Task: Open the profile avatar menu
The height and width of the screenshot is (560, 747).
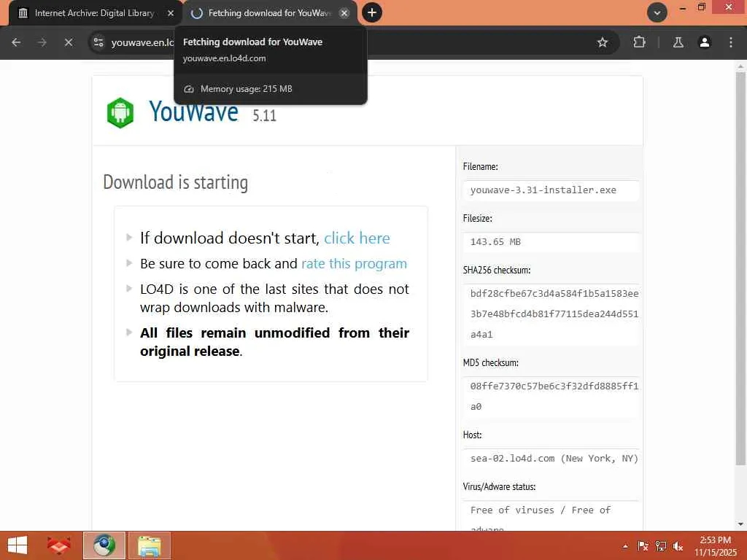Action: pyautogui.click(x=705, y=42)
